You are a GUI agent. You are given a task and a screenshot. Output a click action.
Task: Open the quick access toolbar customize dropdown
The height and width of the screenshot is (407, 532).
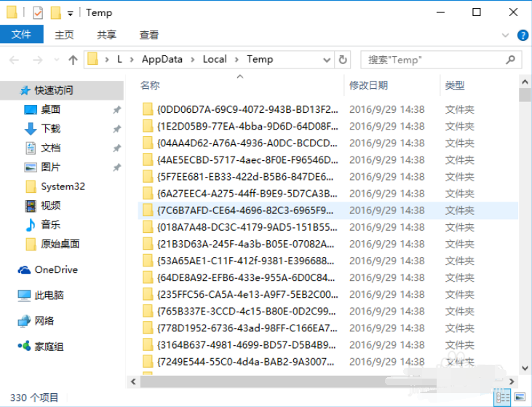(71, 14)
